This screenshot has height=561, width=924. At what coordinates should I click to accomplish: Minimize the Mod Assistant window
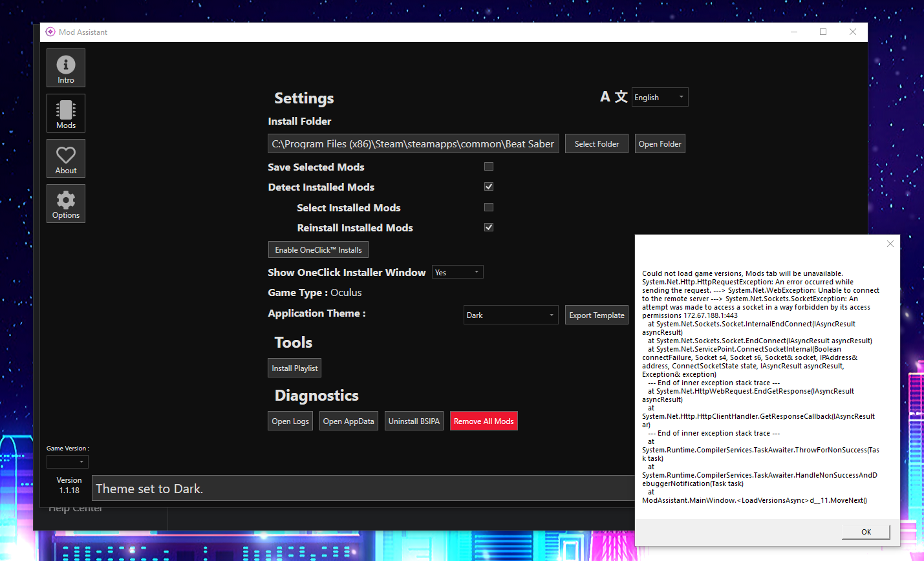[x=793, y=32]
